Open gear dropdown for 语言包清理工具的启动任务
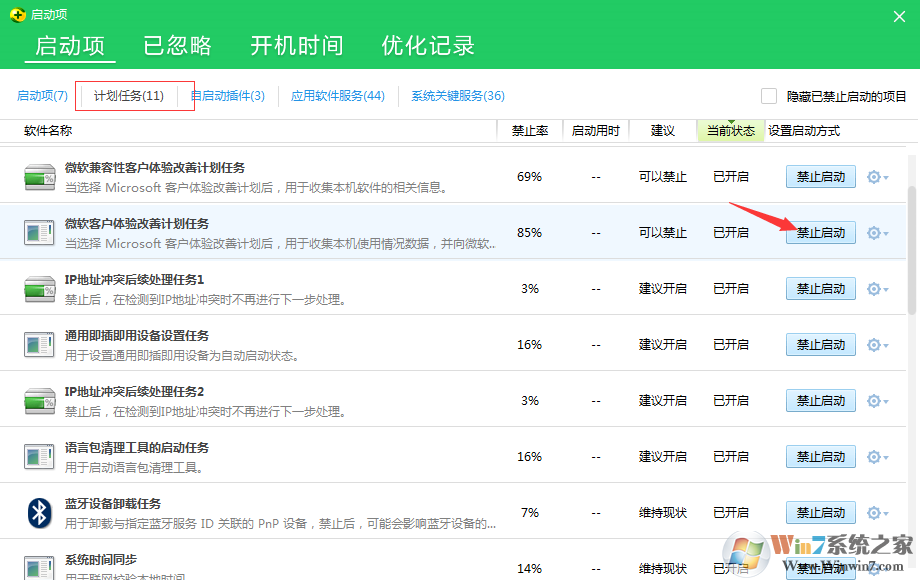This screenshot has height=580, width=920. point(877,457)
